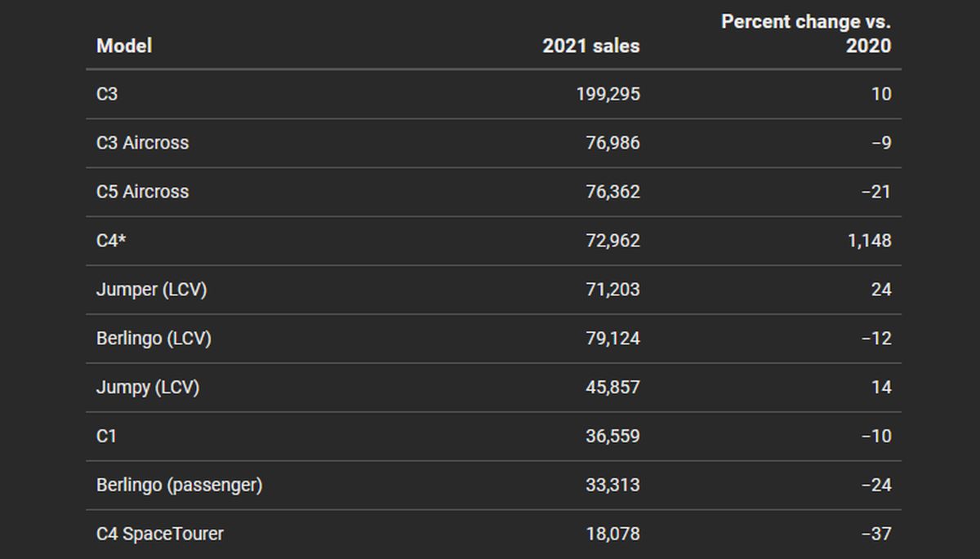Click the Percent change vs. 2020 header
The height and width of the screenshot is (559, 980).
pos(805,33)
